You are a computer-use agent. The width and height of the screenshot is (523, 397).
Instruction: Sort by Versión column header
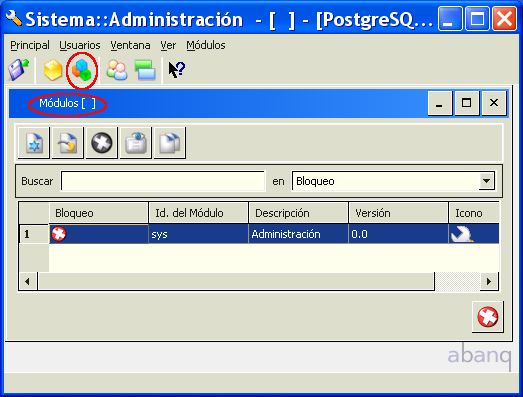[399, 213]
